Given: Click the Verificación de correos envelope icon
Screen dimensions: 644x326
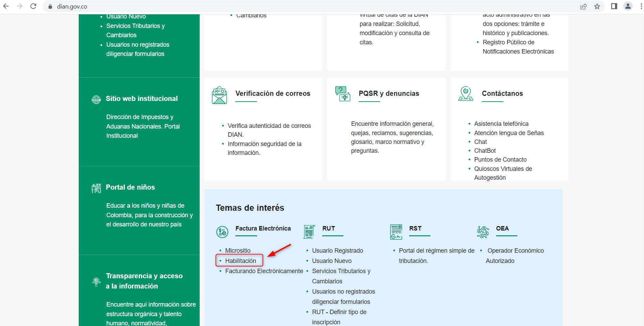Looking at the screenshot, I should [x=219, y=95].
